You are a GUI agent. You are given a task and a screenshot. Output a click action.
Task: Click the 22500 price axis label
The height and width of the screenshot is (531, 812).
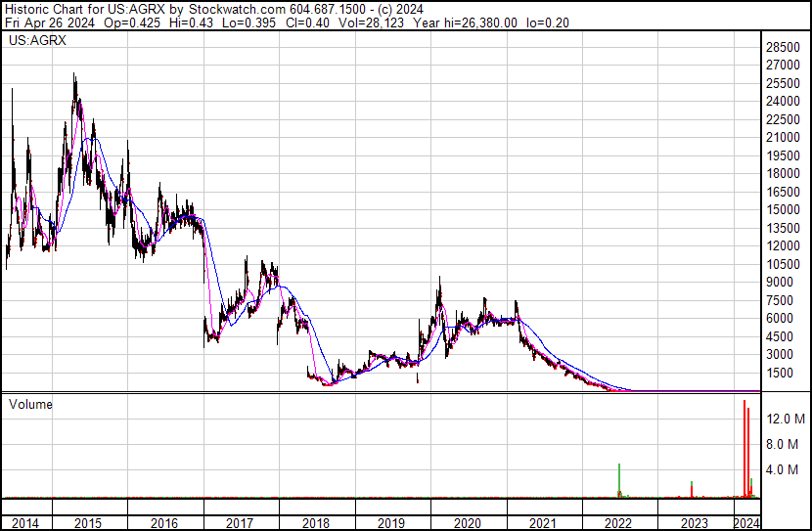point(783,119)
